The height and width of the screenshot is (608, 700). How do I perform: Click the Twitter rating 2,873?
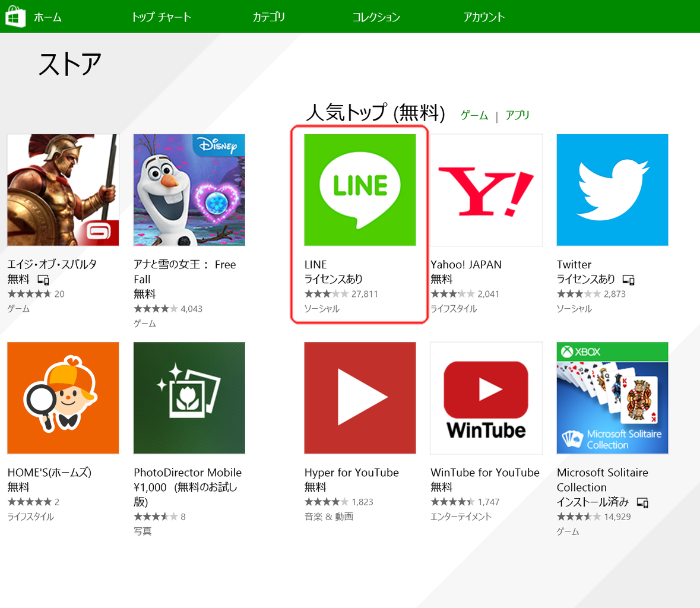591,294
